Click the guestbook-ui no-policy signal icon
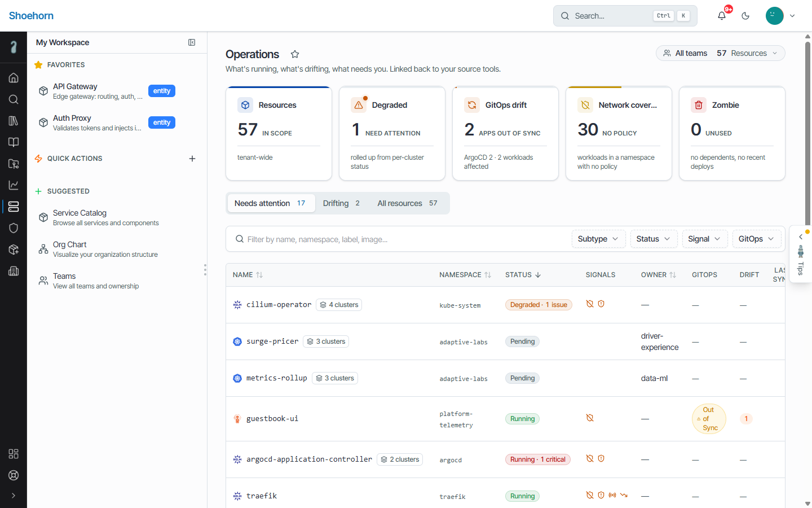The image size is (812, 508). click(590, 418)
